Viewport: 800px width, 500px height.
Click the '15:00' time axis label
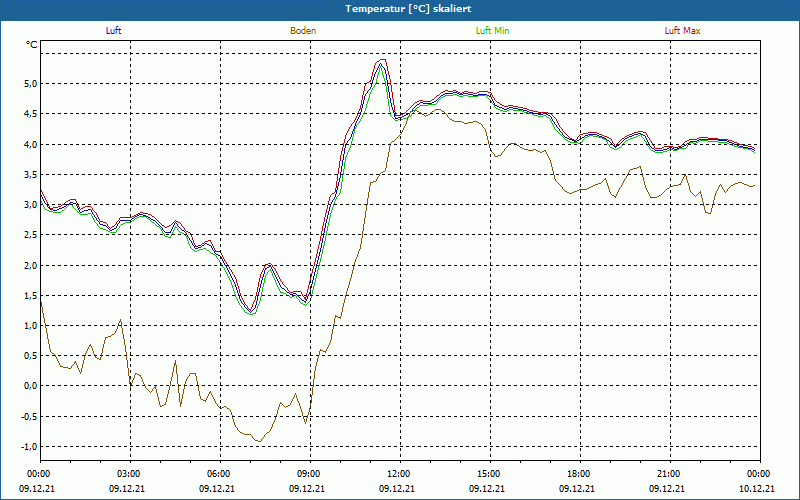point(490,474)
